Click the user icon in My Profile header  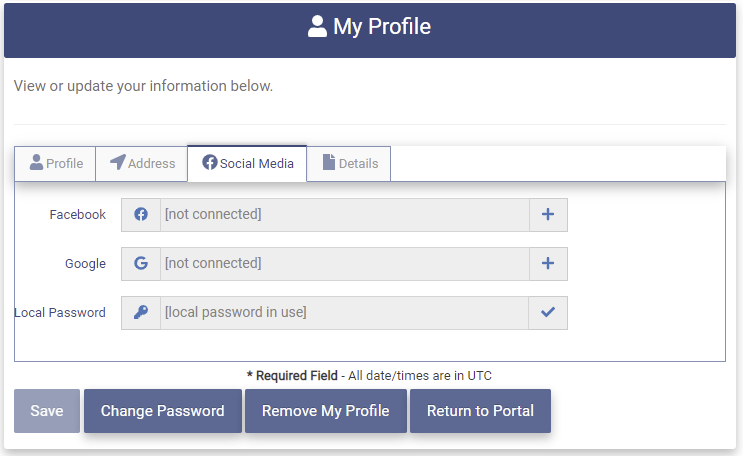click(318, 27)
